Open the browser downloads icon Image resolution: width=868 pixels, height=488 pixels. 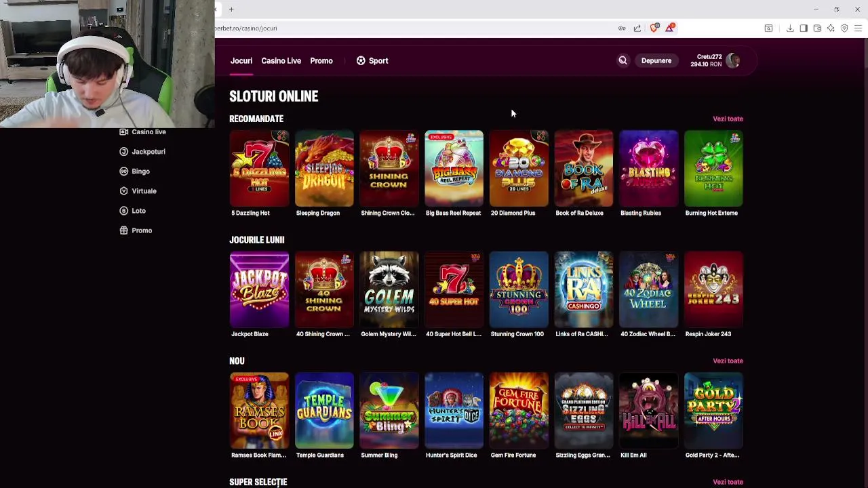[790, 28]
